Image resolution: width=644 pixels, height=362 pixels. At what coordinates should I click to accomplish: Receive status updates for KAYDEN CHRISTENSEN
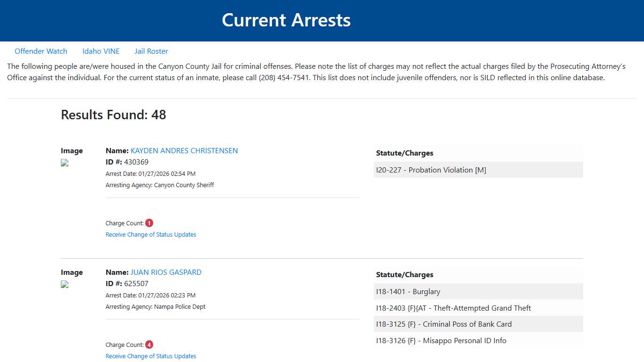151,234
